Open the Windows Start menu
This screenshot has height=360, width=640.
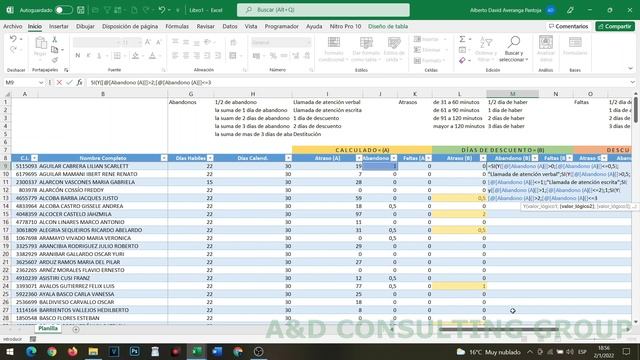coord(10,351)
